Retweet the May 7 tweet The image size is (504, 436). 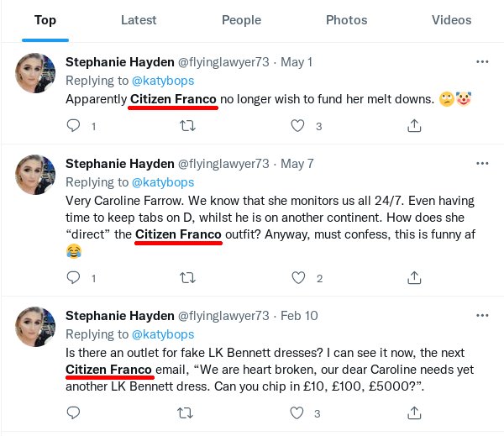tap(188, 278)
